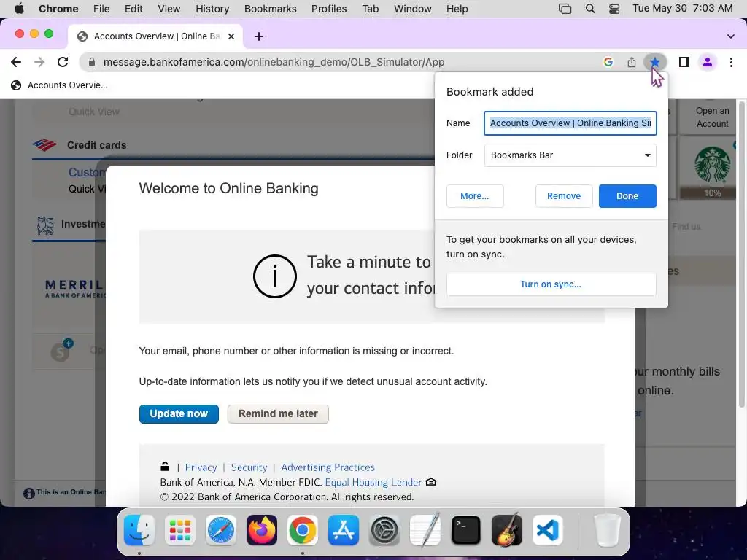Open the History menu
The width and height of the screenshot is (747, 560).
212,9
